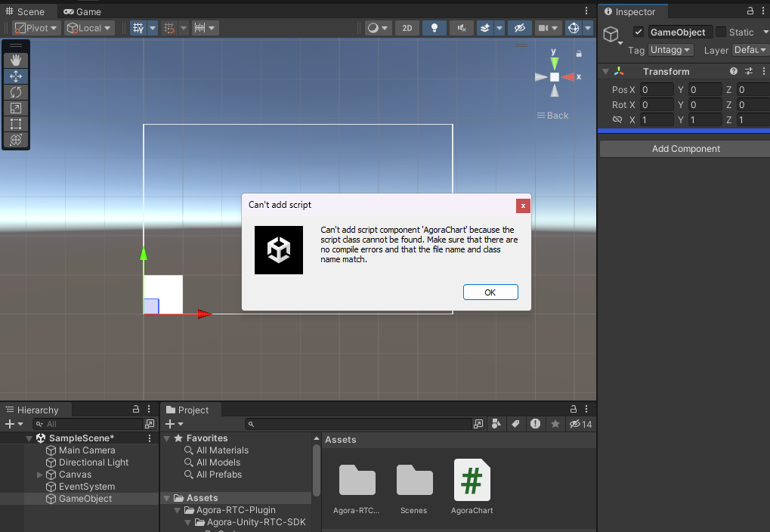Search by asset label icon
Viewport: 770px width, 532px height.
515,424
